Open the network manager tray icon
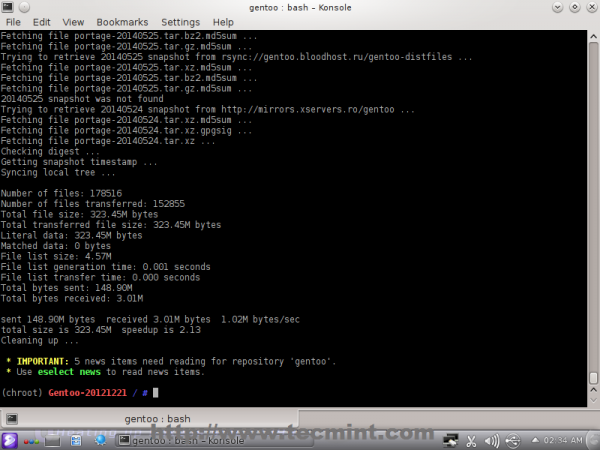Screen dimensions: 600x450 450,441
